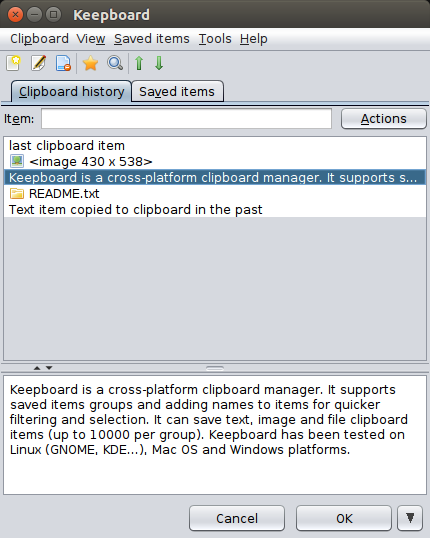Click the Cancel button
Screen dimensions: 430x538
pos(237,518)
